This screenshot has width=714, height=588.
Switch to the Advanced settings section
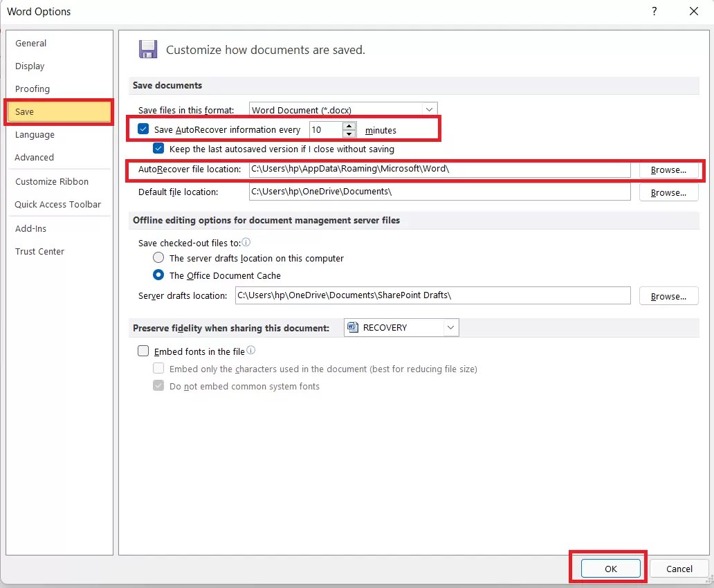coord(34,157)
